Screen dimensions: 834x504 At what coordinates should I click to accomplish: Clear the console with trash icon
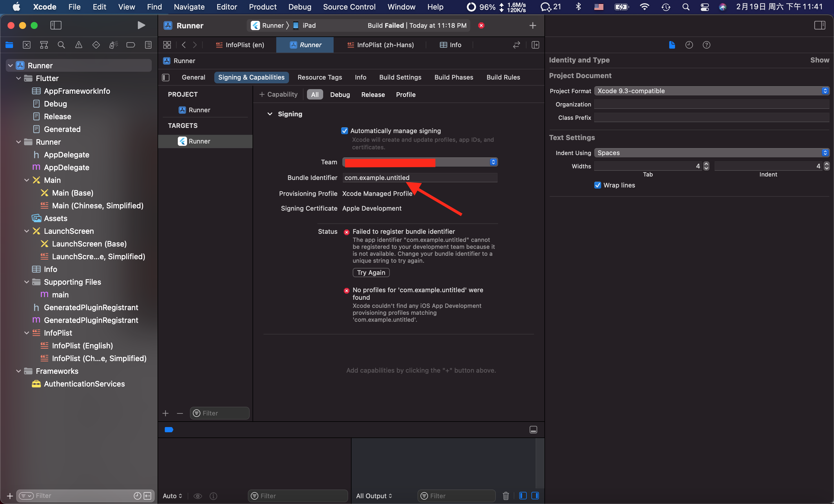(x=506, y=496)
